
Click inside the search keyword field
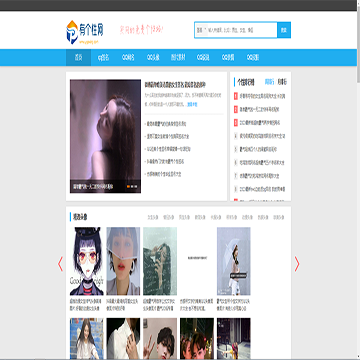coord(242,30)
